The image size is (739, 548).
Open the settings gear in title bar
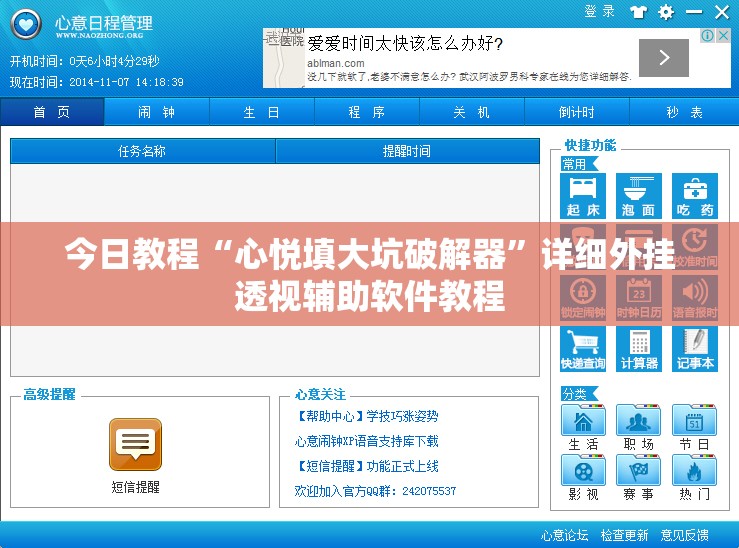[x=666, y=12]
